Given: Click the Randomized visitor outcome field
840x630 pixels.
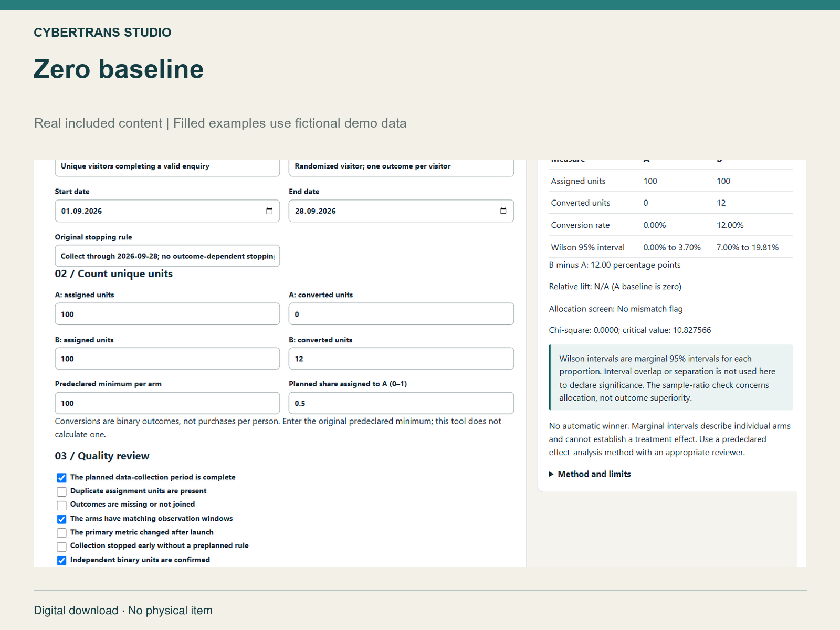Looking at the screenshot, I should click(401, 167).
